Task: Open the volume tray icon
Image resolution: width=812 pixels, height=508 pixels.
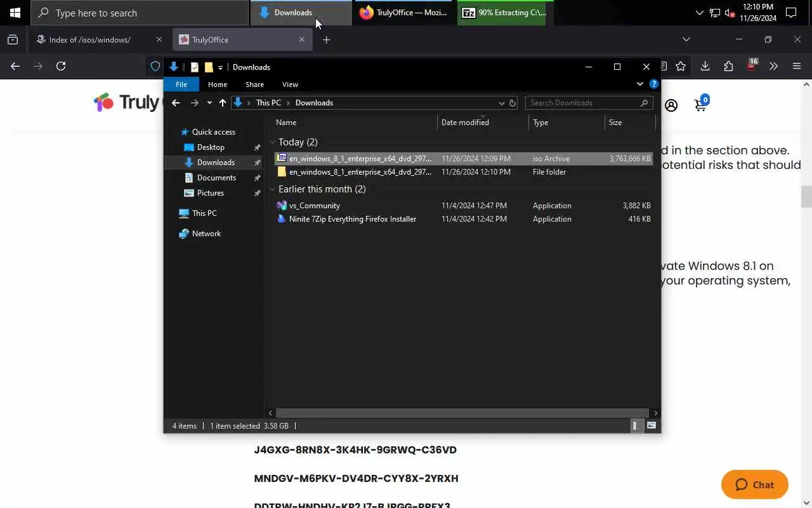Action: 730,13
